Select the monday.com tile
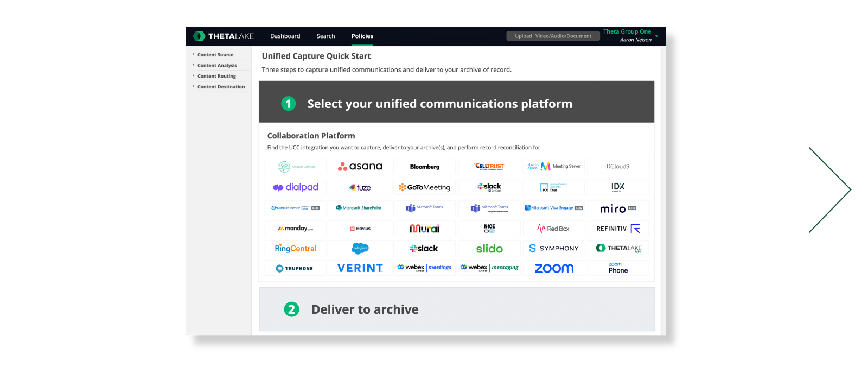This screenshot has height=380, width=868. (296, 229)
